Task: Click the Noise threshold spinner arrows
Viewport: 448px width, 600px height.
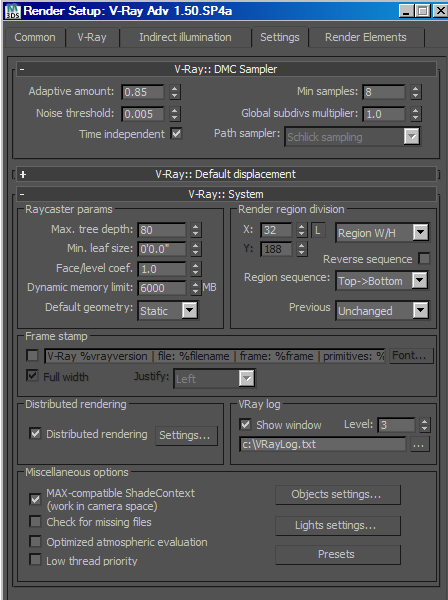Action: [x=175, y=114]
